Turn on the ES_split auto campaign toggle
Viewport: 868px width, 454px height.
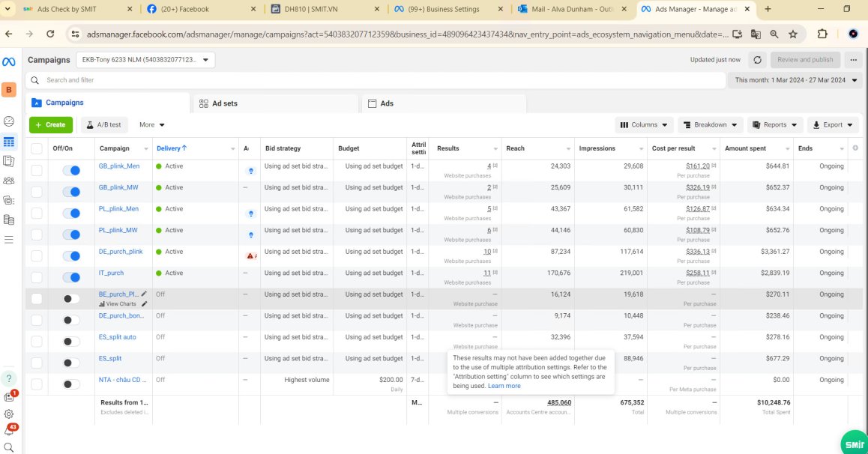pos(71,341)
